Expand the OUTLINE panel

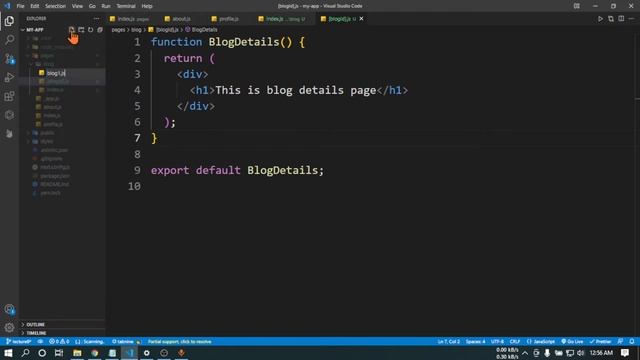(x=62, y=324)
